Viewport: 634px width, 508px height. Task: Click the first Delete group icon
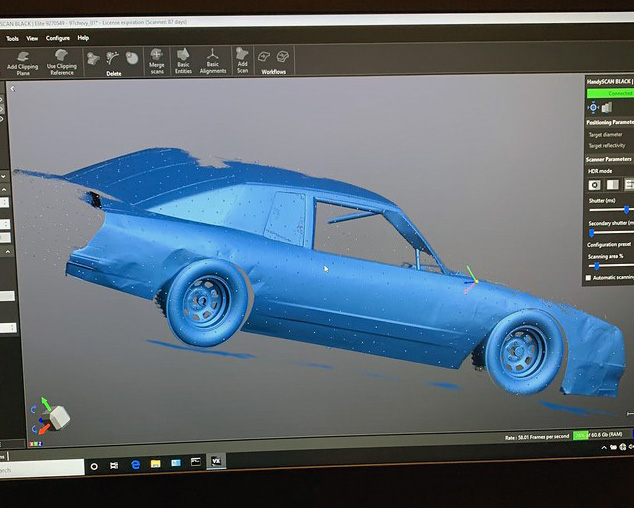93,59
